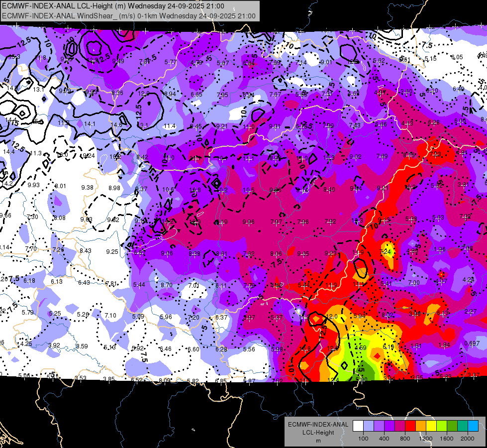The image size is (487, 448).
Task: Click the wind shear value 9.25
Action: coord(112,251)
